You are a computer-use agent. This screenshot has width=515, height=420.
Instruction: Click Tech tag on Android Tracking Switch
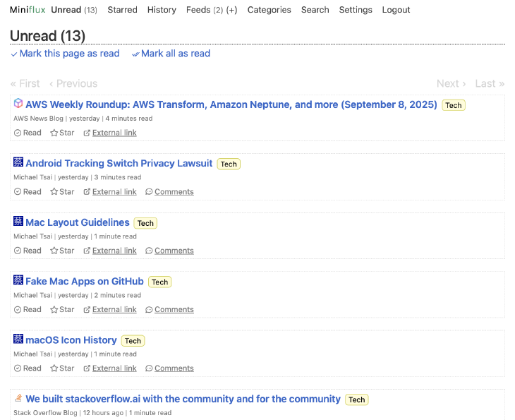tap(229, 164)
